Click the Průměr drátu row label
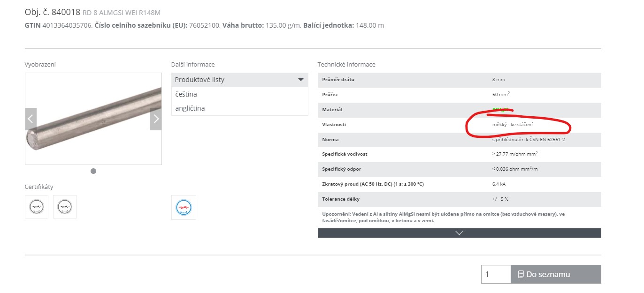644x293 pixels. pyautogui.click(x=338, y=80)
